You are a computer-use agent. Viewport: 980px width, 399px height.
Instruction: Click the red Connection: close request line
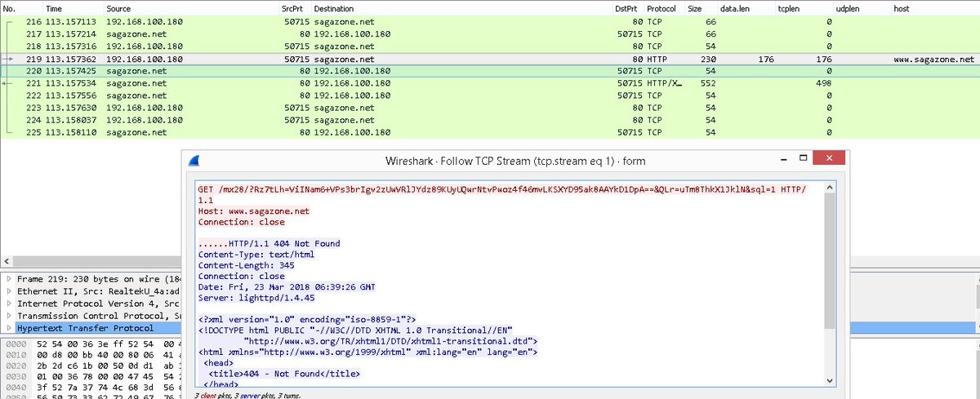(241, 222)
